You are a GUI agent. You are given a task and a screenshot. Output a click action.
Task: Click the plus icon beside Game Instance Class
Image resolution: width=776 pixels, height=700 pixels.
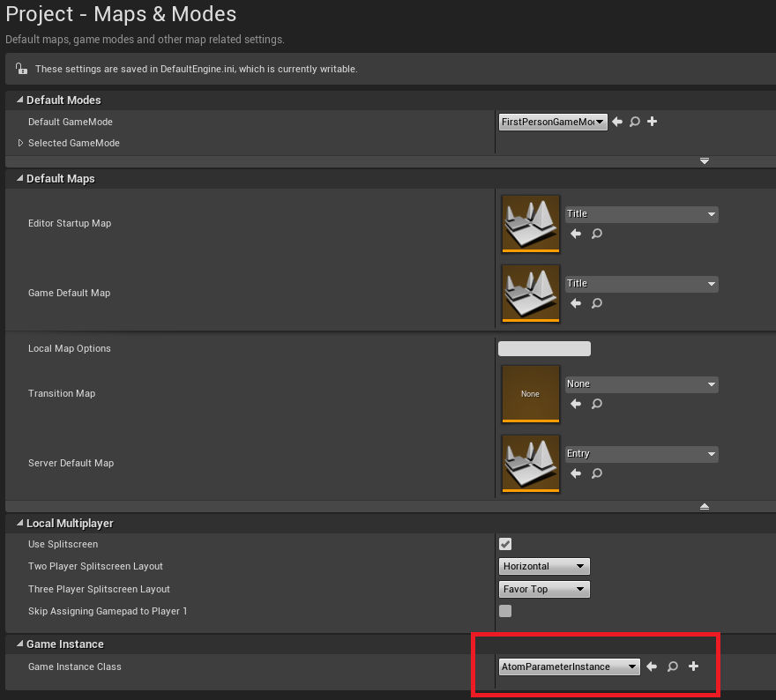[x=693, y=666]
